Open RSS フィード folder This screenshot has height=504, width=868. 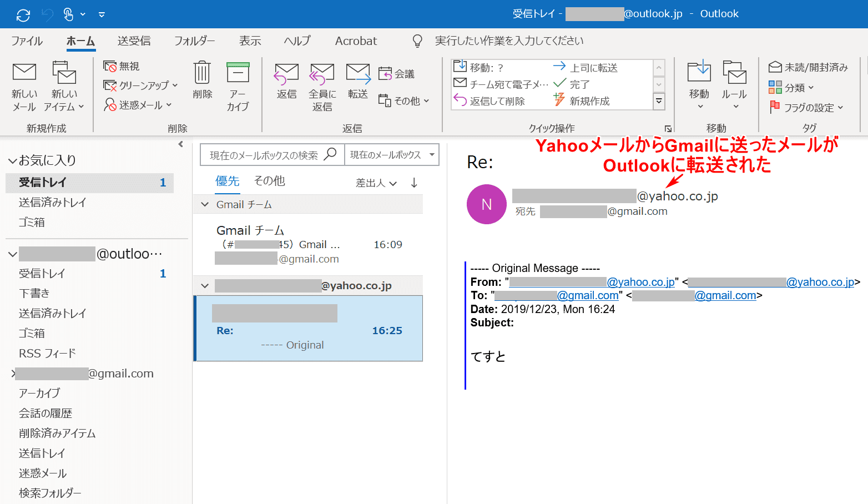coord(47,354)
